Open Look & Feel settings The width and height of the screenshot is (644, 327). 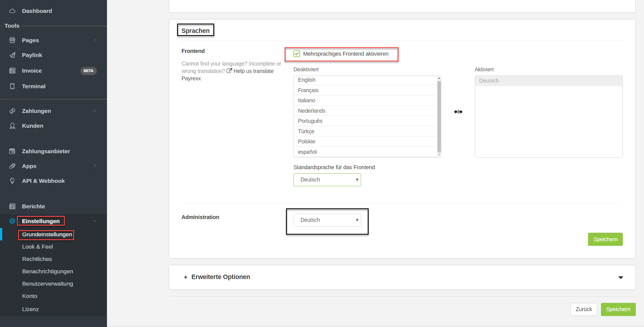(38, 247)
